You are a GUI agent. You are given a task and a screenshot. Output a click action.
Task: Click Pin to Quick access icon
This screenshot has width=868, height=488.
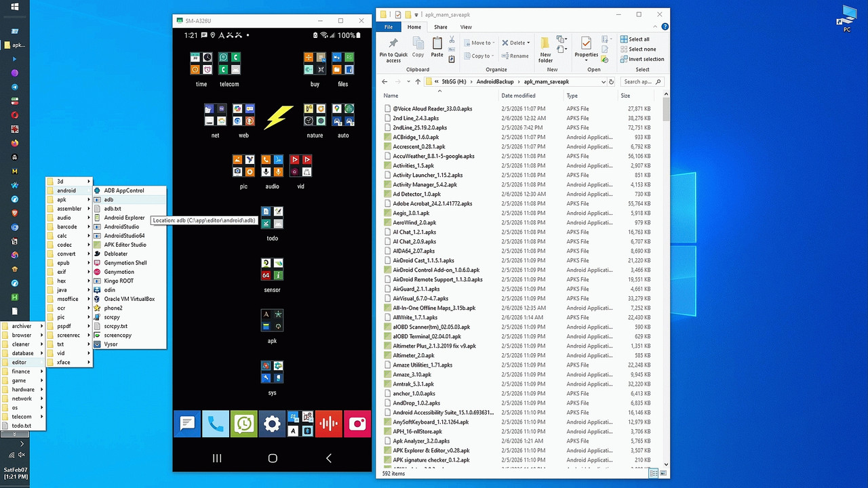[x=393, y=49]
